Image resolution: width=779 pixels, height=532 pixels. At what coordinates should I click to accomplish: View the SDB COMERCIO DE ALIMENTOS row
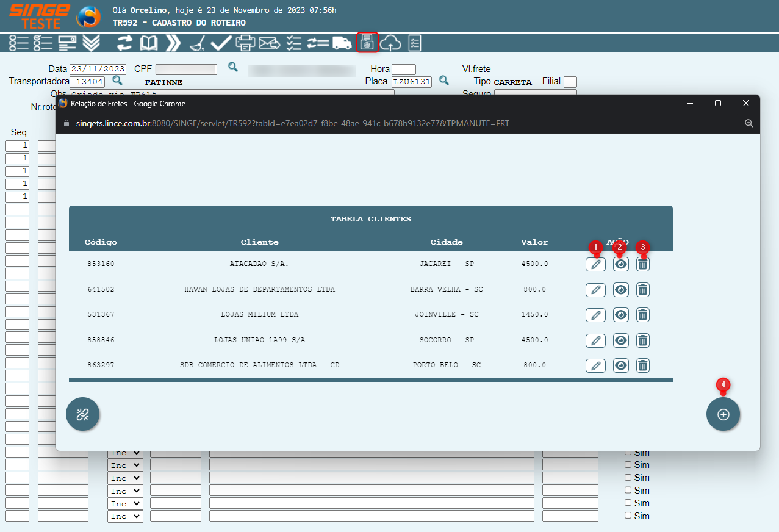[x=621, y=365]
